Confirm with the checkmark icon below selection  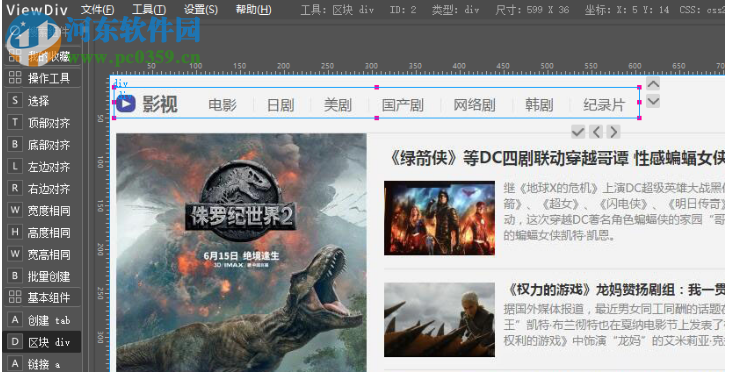tap(578, 132)
